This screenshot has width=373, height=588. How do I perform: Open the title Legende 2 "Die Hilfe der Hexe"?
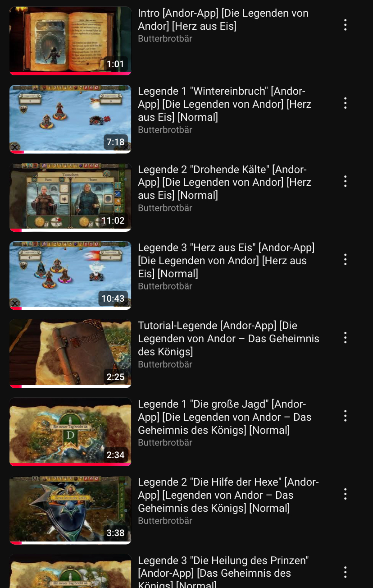[228, 495]
